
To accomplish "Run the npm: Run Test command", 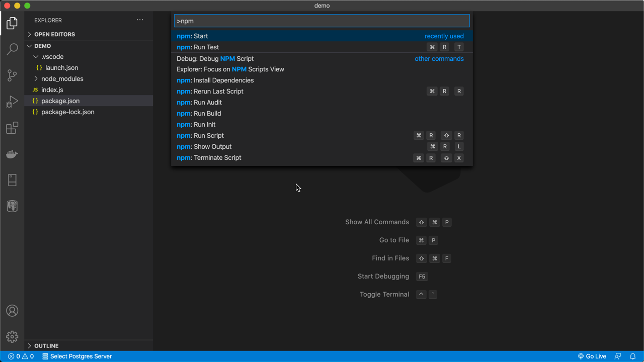I will tap(322, 47).
